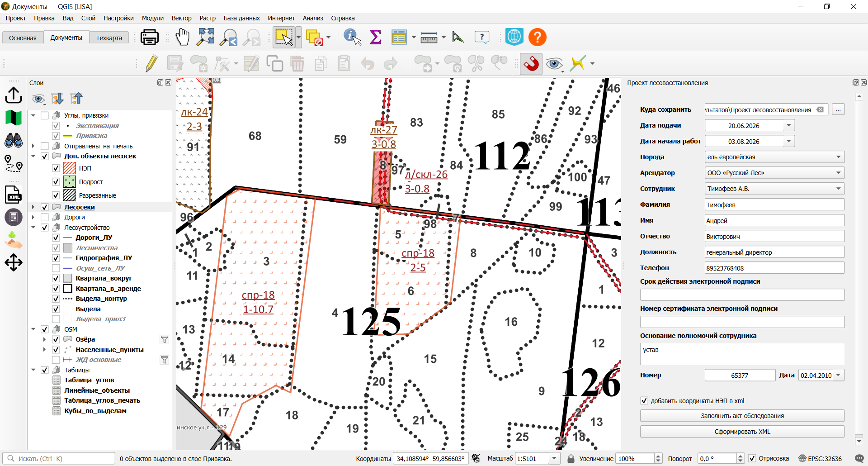Click the Print layout printer icon
This screenshot has width=868, height=466.
click(x=149, y=38)
